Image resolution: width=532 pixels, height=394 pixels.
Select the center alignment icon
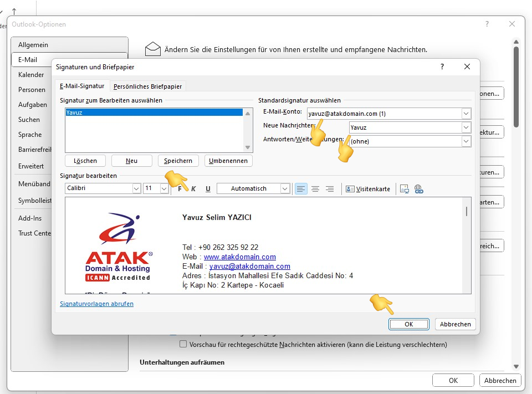(314, 188)
